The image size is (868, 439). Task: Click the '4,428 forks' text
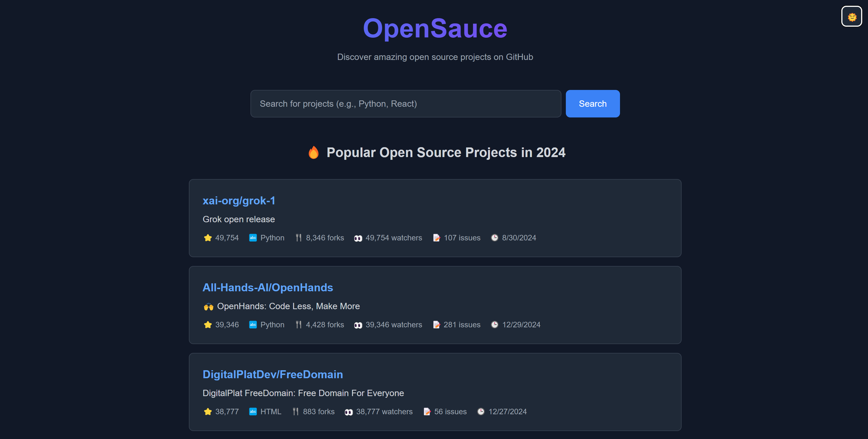click(325, 325)
